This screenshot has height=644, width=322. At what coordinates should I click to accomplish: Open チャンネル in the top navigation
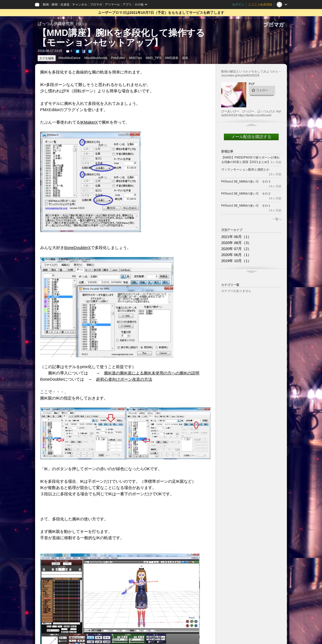pyautogui.click(x=80, y=5)
